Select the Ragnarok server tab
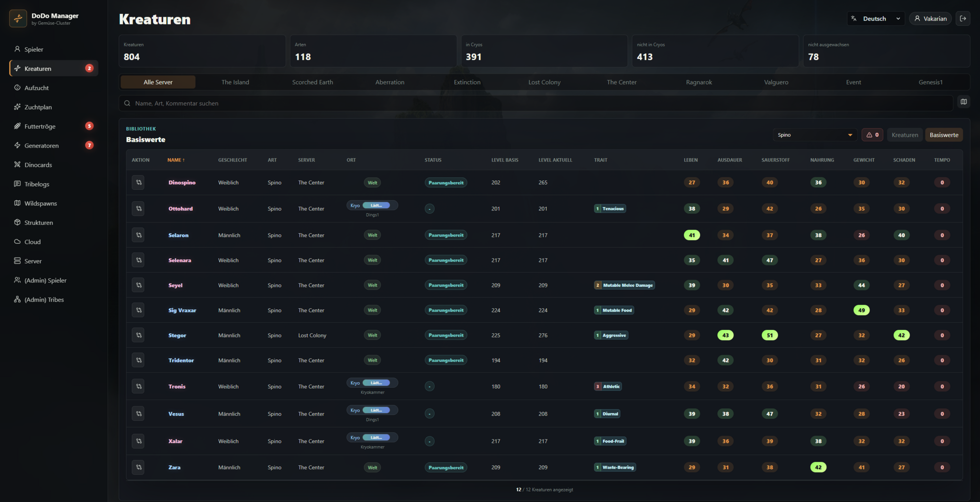This screenshot has height=502, width=980. (x=699, y=82)
